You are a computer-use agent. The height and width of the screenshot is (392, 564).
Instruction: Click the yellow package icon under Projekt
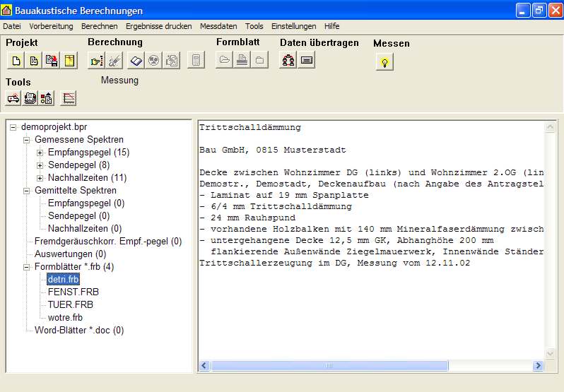click(x=69, y=60)
